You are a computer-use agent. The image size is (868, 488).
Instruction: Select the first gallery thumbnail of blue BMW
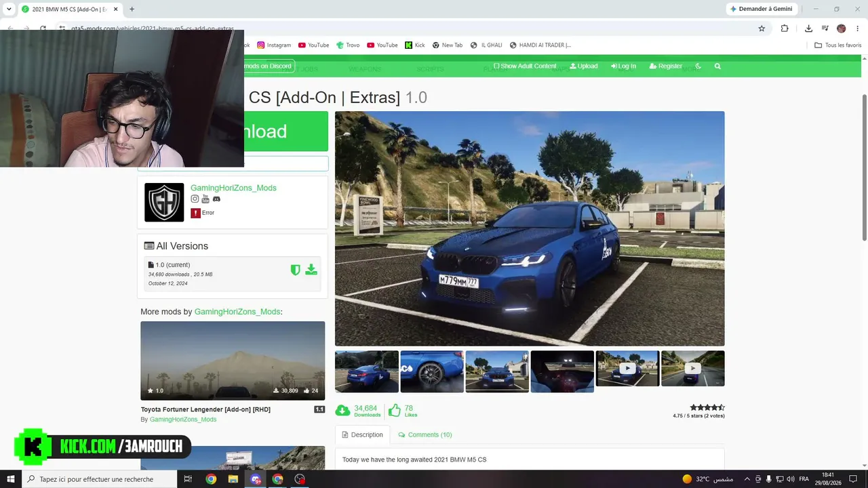367,371
